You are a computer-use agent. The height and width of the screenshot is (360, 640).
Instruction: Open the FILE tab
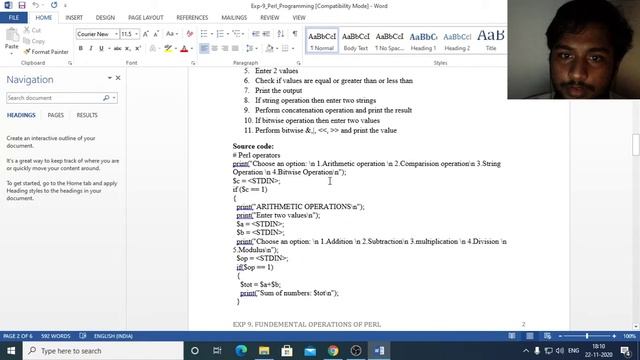click(x=14, y=18)
